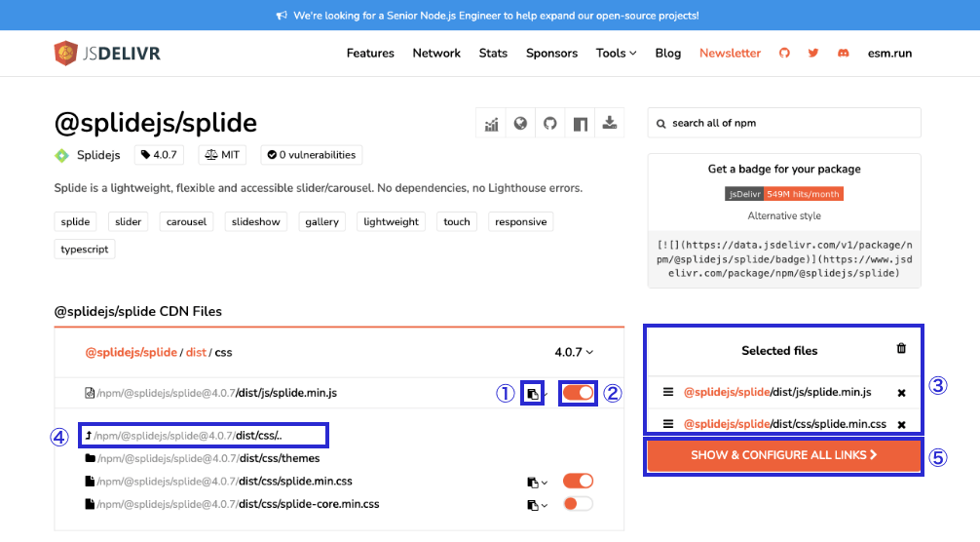Screen dimensions: 980x542
Task: Open Splidejs author link
Action: (98, 155)
